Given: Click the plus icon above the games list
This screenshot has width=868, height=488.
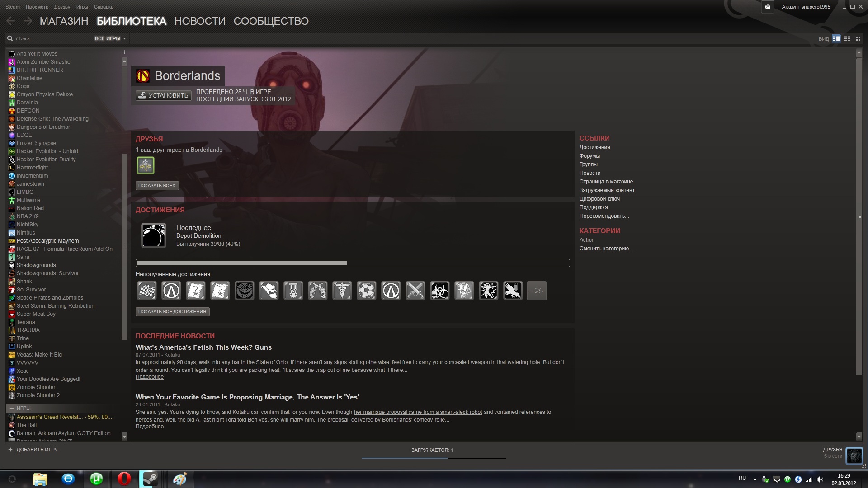Looking at the screenshot, I should [x=124, y=52].
